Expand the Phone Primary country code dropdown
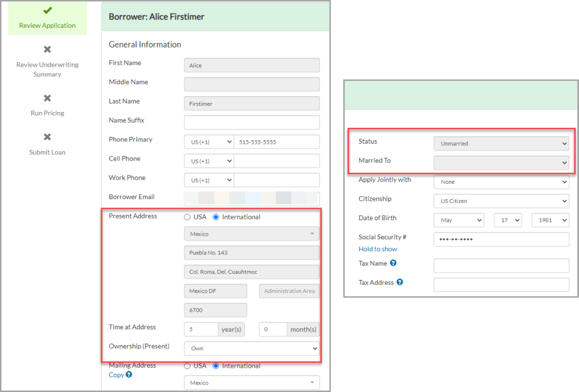 pyautogui.click(x=209, y=142)
